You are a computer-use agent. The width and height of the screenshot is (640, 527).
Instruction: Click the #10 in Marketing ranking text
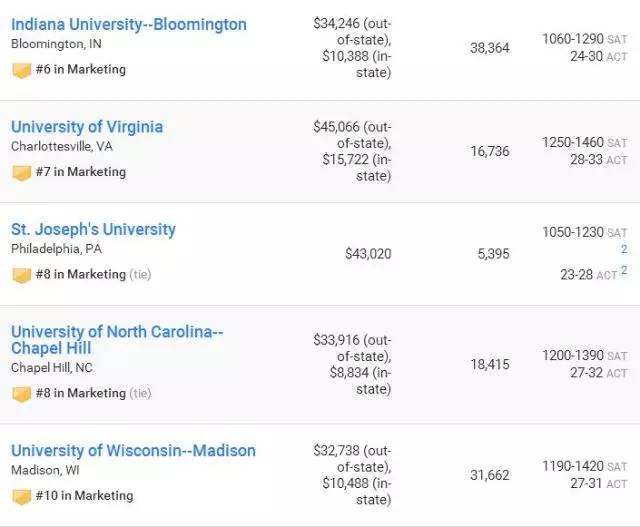click(x=86, y=496)
